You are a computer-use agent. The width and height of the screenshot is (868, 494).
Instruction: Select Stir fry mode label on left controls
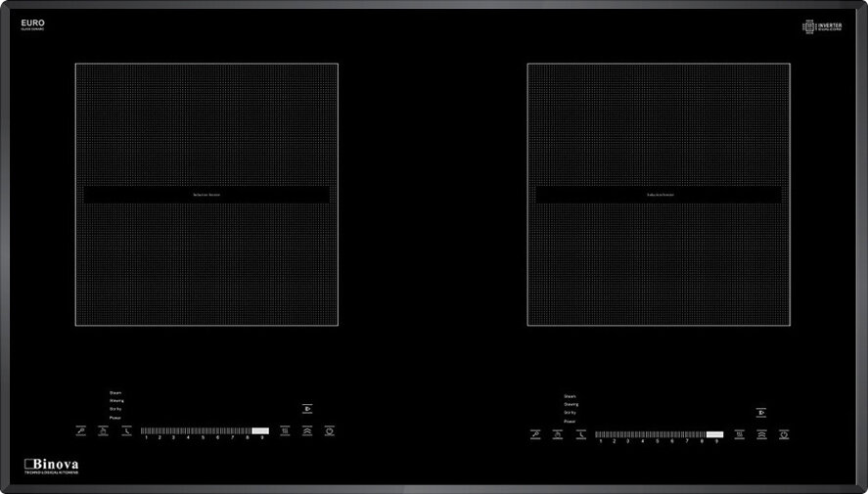115,409
